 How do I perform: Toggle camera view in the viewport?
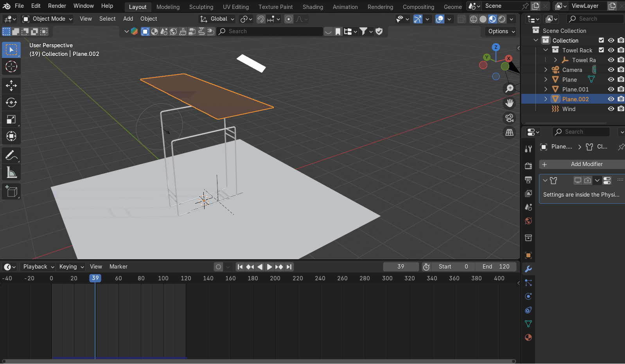click(x=509, y=118)
